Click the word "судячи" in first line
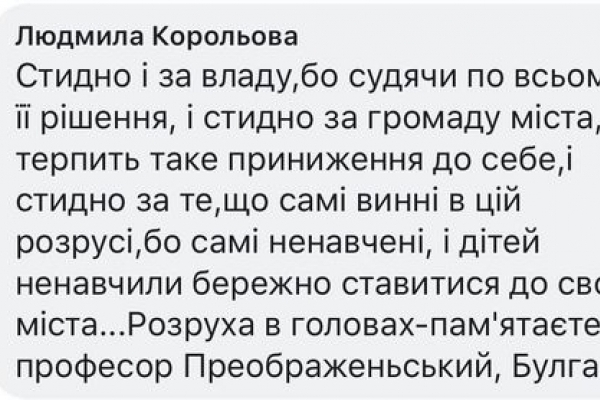 click(x=404, y=80)
